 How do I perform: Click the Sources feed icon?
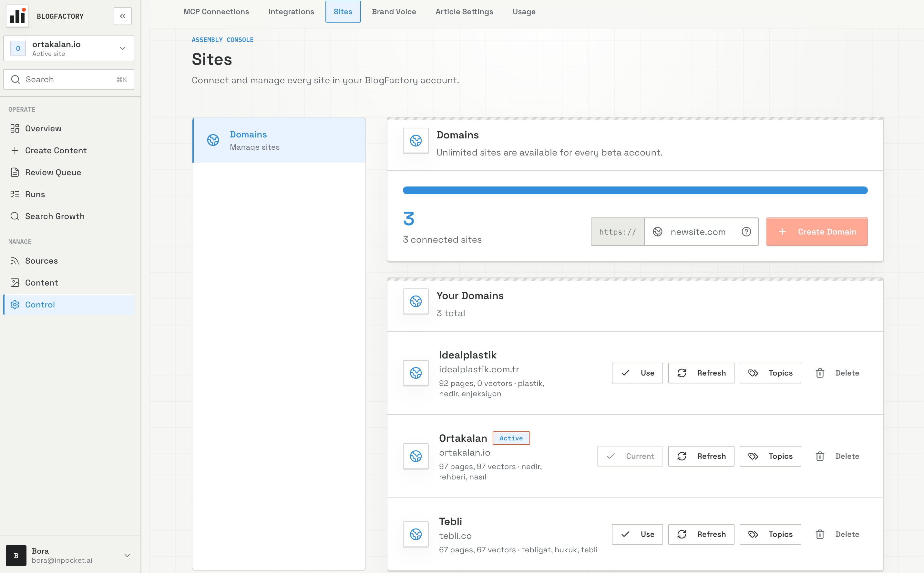click(x=15, y=261)
